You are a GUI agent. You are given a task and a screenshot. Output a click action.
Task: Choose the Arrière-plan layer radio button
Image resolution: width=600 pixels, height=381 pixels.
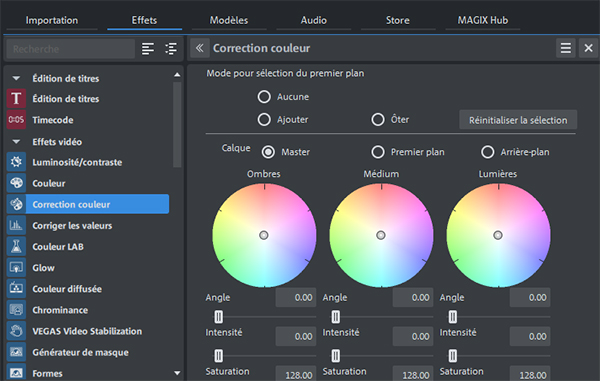pos(488,152)
